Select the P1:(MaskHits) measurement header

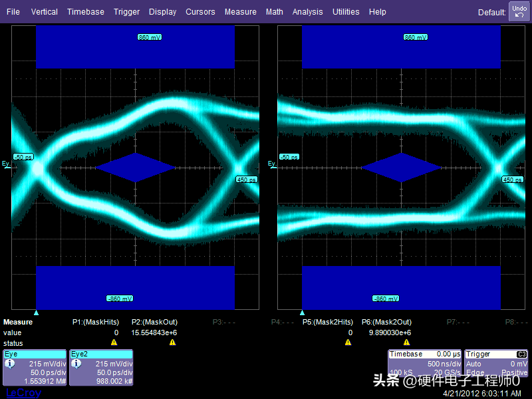pos(96,322)
